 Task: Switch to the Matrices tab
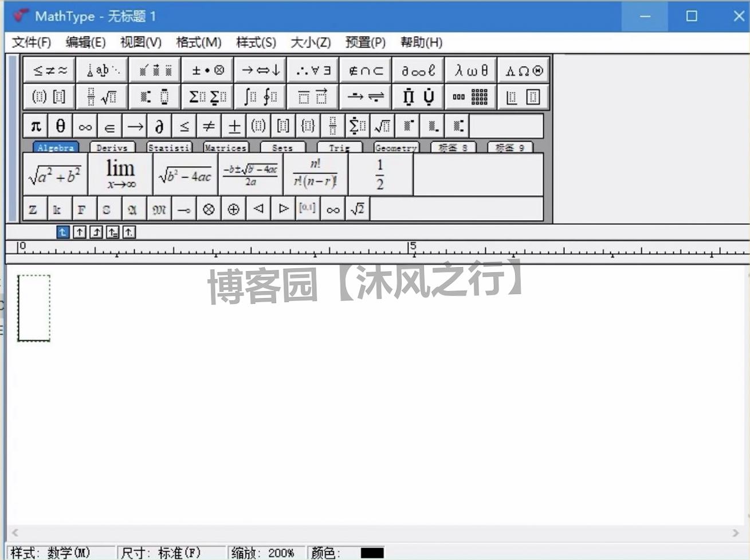pos(225,147)
